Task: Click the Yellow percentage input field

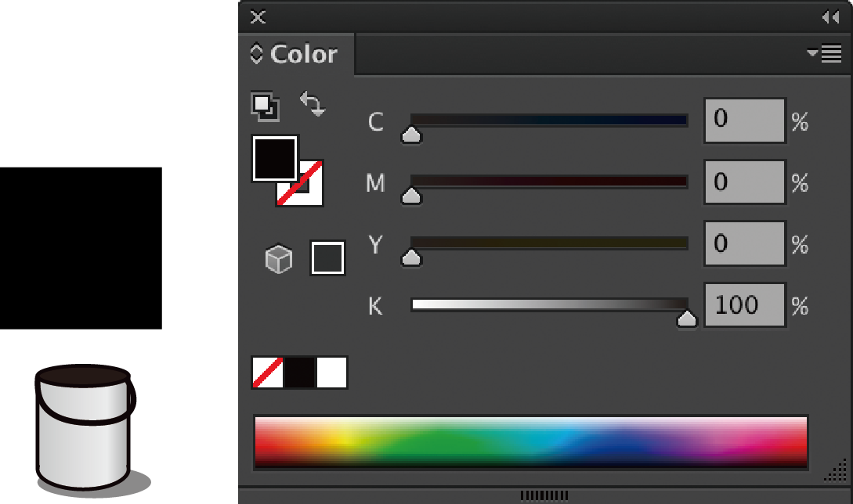Action: click(744, 244)
